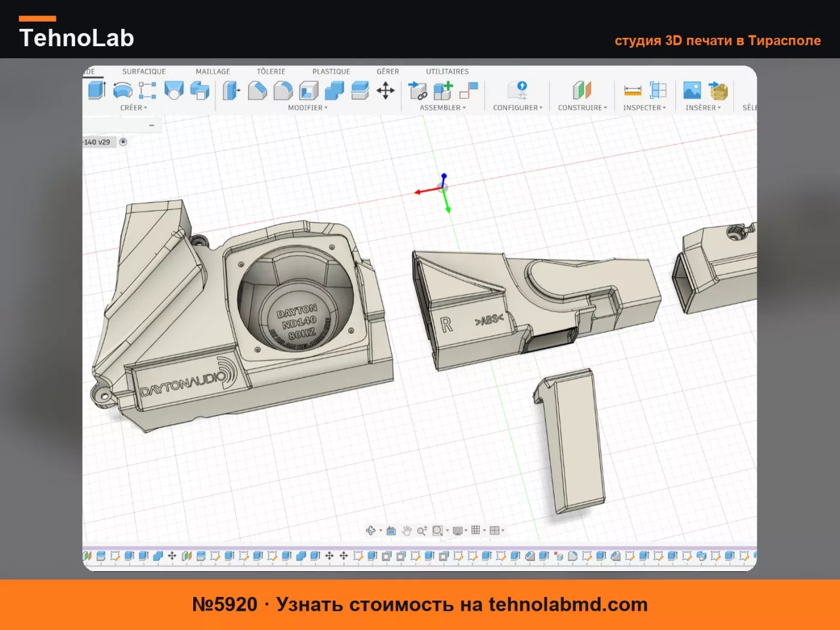The height and width of the screenshot is (630, 840).
Task: Click the Zoom magnifier in navigation bar
Action: click(x=422, y=530)
